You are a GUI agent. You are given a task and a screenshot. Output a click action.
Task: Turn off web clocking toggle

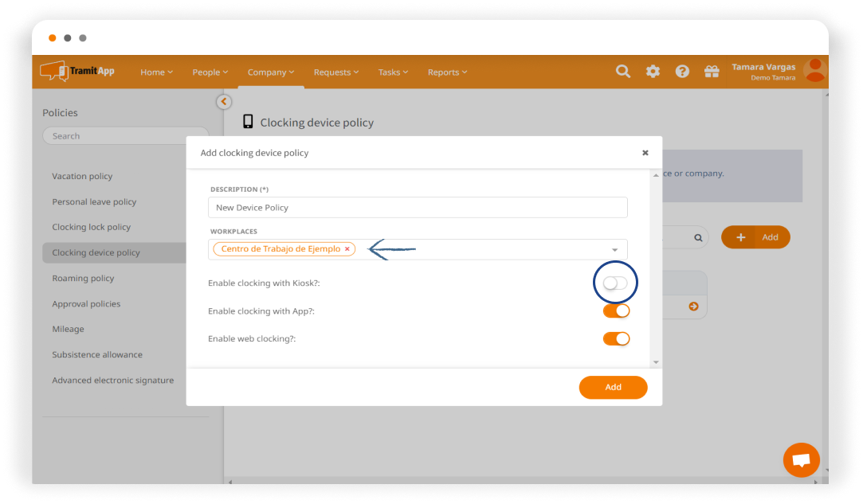point(616,339)
